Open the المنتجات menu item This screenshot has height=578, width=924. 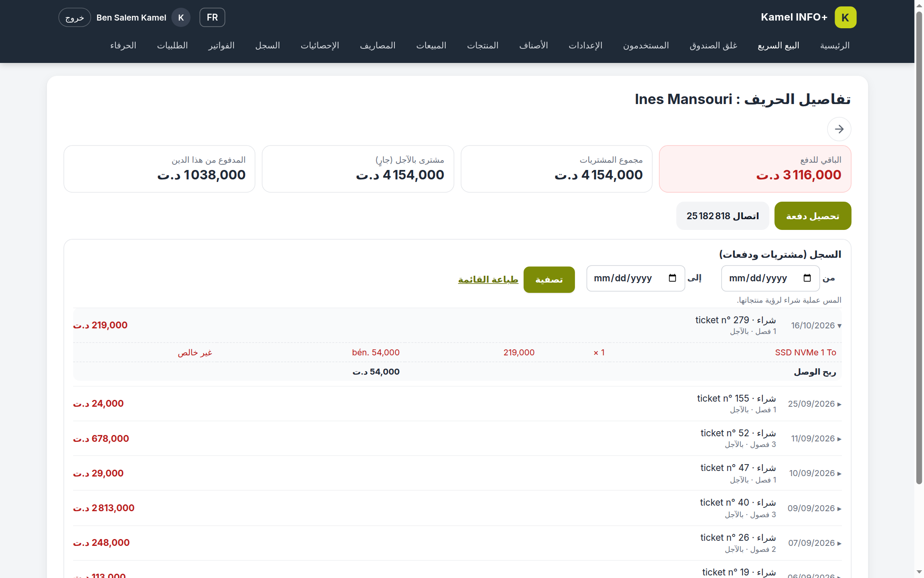(483, 45)
